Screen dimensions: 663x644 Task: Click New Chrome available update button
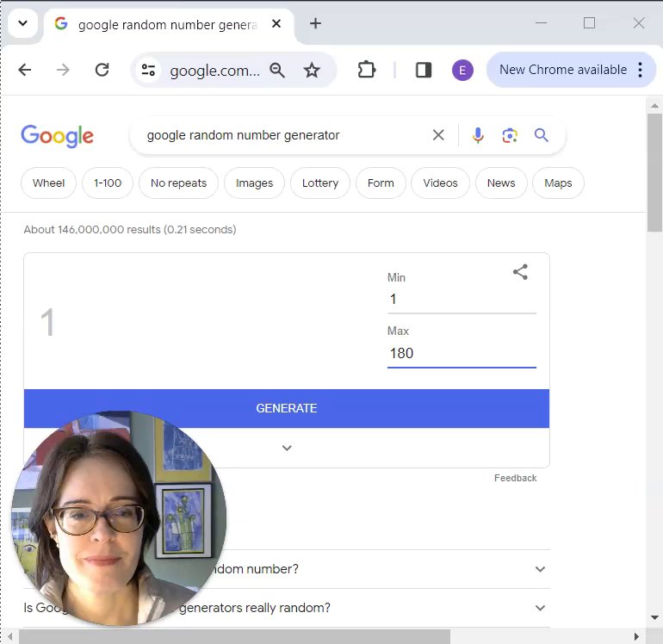tap(563, 70)
